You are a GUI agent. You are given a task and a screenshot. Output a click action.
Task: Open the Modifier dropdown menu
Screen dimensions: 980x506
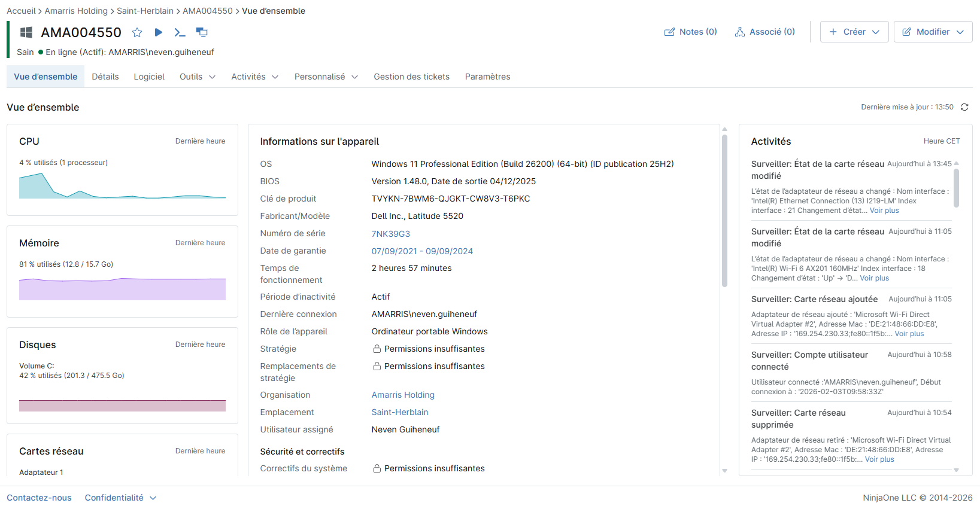tap(933, 32)
